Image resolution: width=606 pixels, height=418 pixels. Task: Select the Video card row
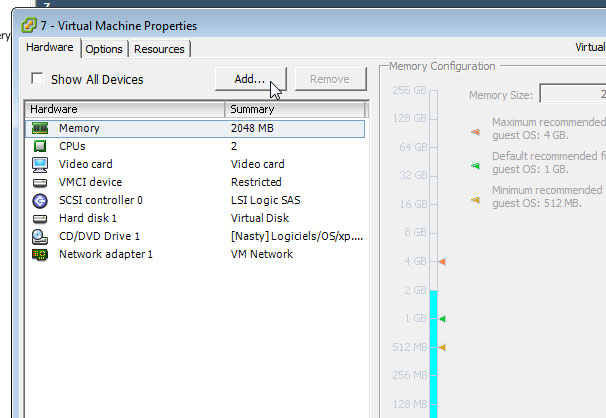click(195, 164)
